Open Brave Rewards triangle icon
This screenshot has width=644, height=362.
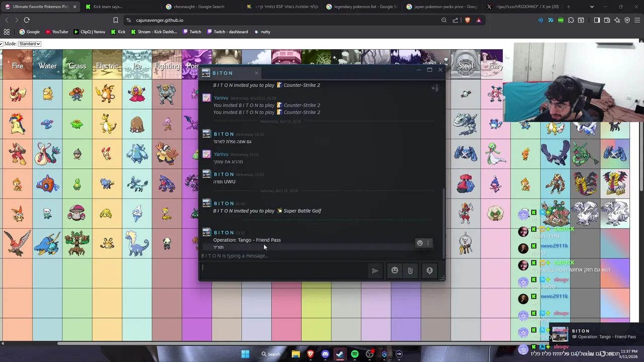click(478, 20)
